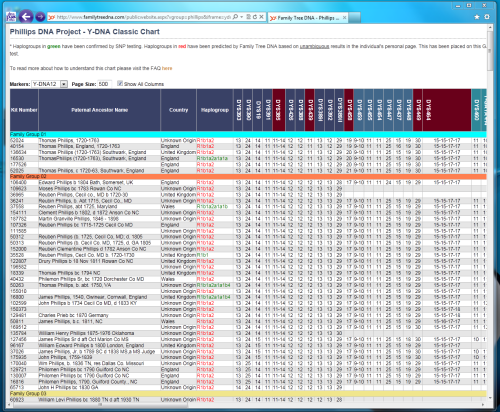Screen dimensions: 500x412
Task: Click the Country column header
Action: pos(178,110)
